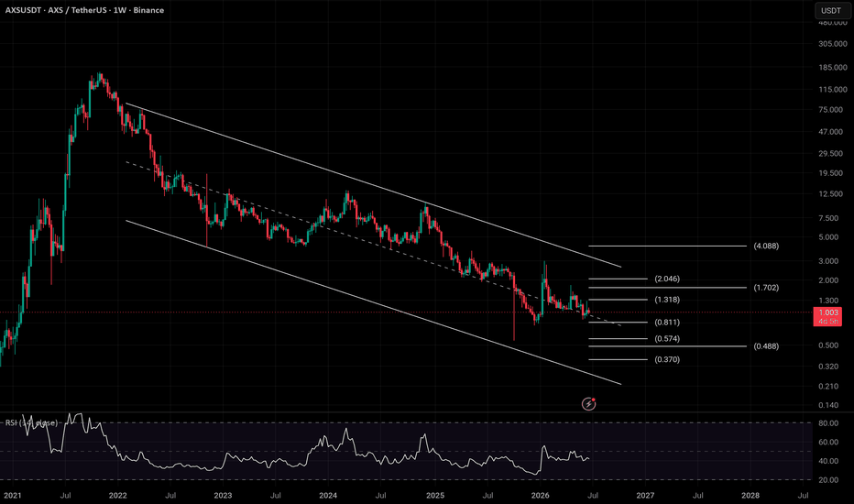The image size is (854, 504).
Task: Click the (1.318) Fibonacci level label
Action: point(667,299)
